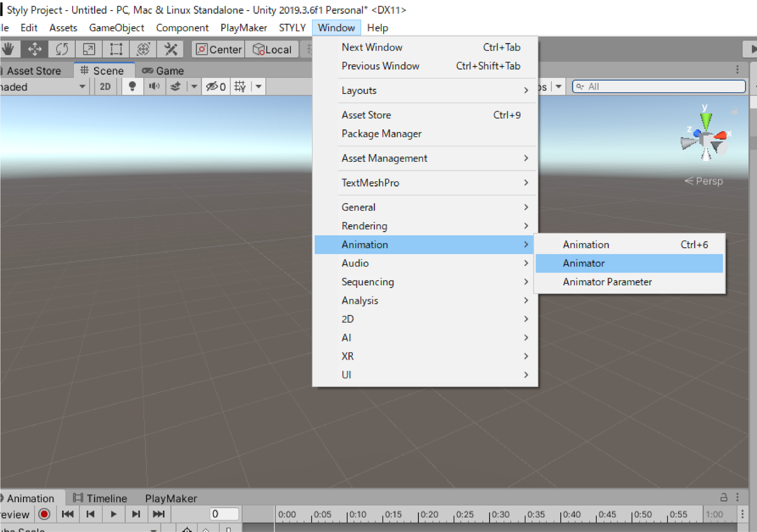This screenshot has width=757, height=532.
Task: Open the grid settings dropdown arrow
Action: point(259,87)
